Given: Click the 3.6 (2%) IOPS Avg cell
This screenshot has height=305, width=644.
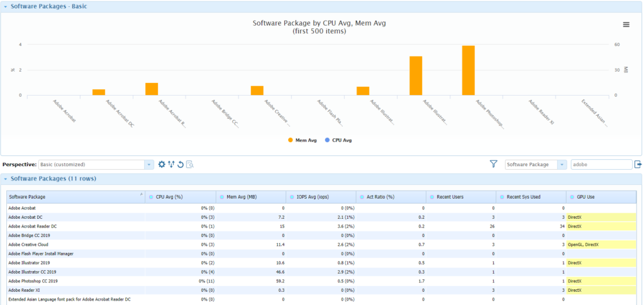Looking at the screenshot, I should point(321,226).
